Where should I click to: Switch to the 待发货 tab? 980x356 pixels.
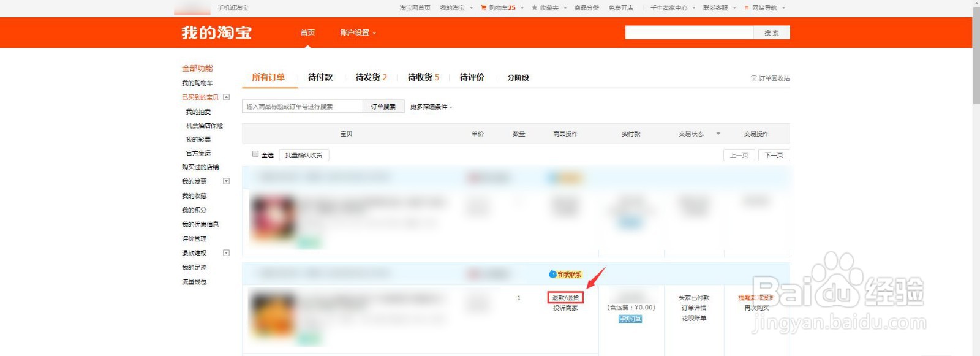(371, 77)
